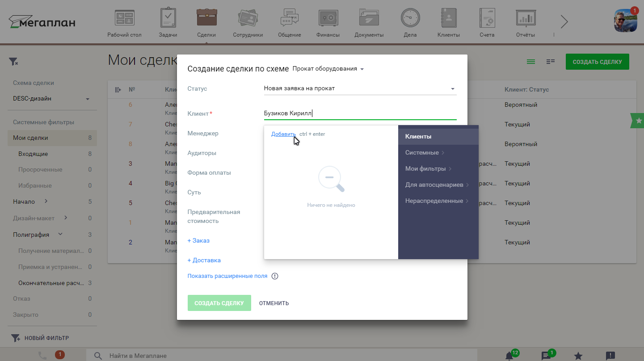This screenshot has height=361, width=644.
Task: Click the phone call icon
Action: click(x=42, y=355)
